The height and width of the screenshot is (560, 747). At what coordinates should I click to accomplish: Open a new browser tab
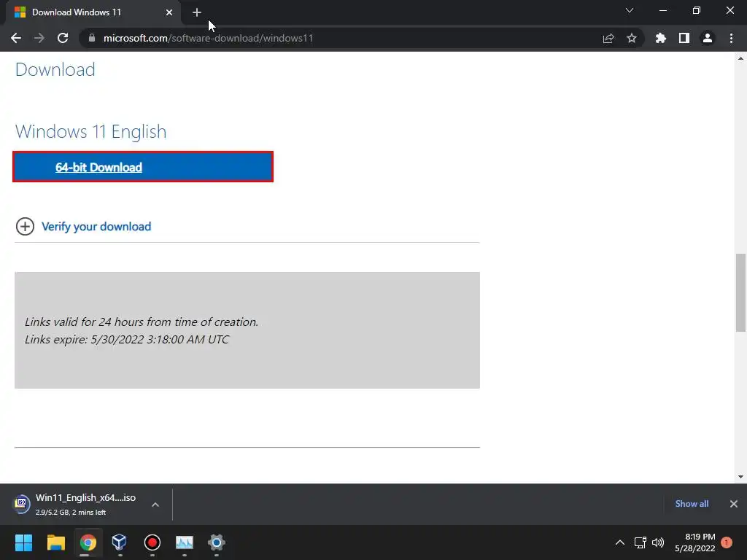197,12
